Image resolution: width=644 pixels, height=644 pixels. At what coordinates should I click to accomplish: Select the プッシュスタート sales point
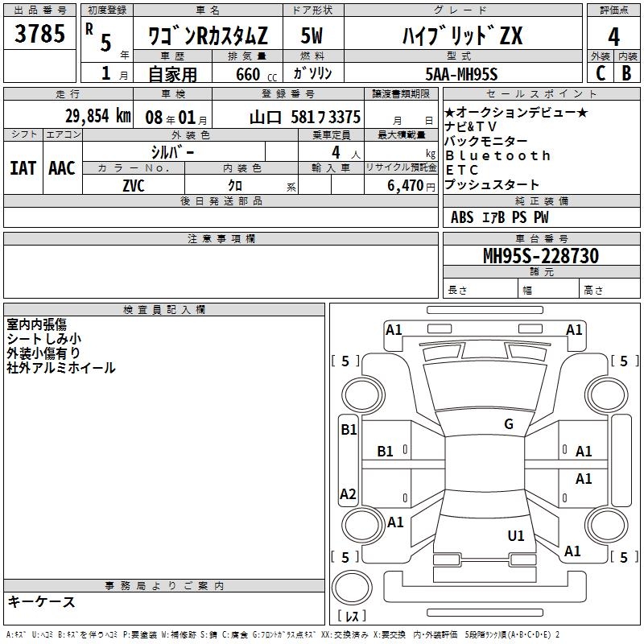(x=492, y=184)
